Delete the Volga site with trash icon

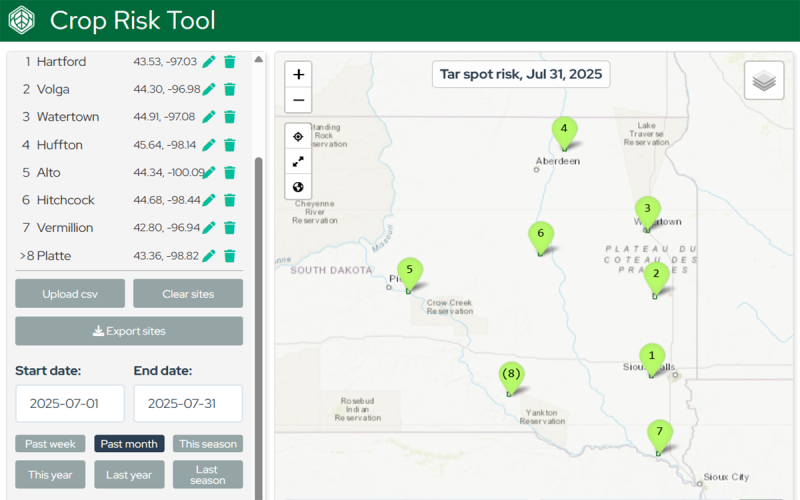229,90
